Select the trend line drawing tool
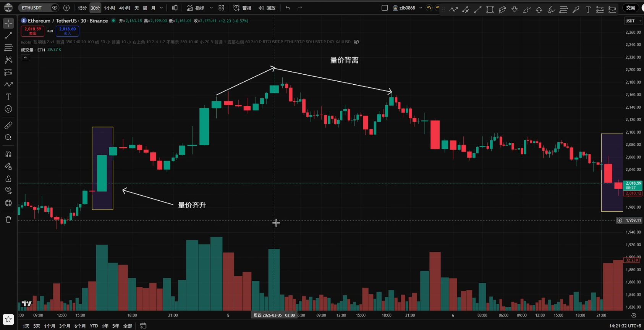 (8, 35)
